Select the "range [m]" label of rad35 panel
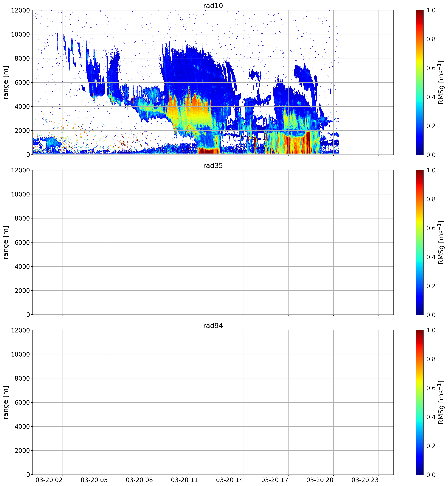The width and height of the screenshot is (448, 486). [6, 243]
